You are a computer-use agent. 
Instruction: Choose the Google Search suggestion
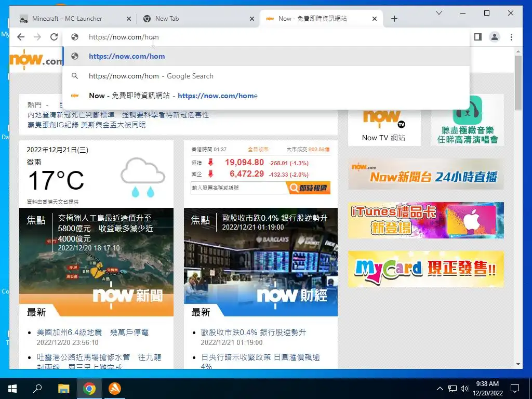click(267, 76)
